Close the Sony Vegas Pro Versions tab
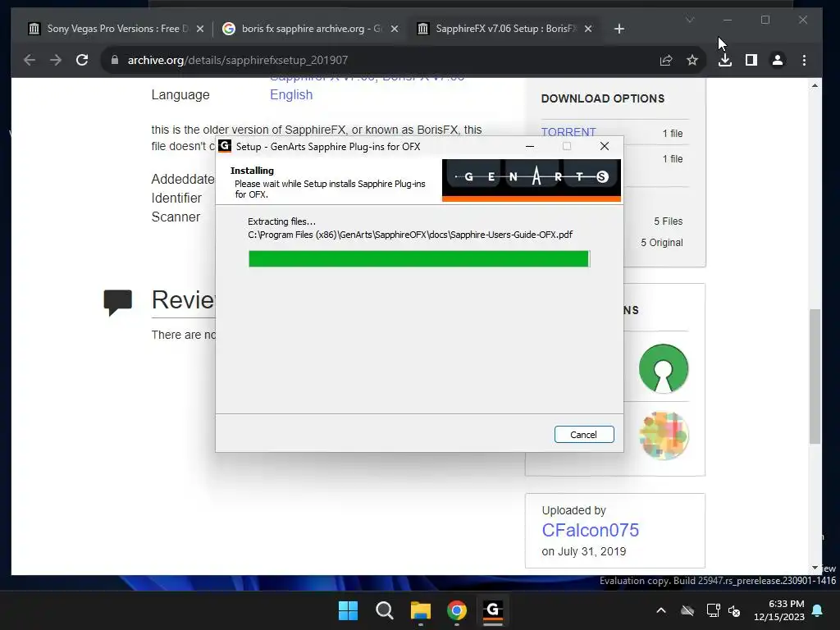The height and width of the screenshot is (630, 840). tap(200, 29)
